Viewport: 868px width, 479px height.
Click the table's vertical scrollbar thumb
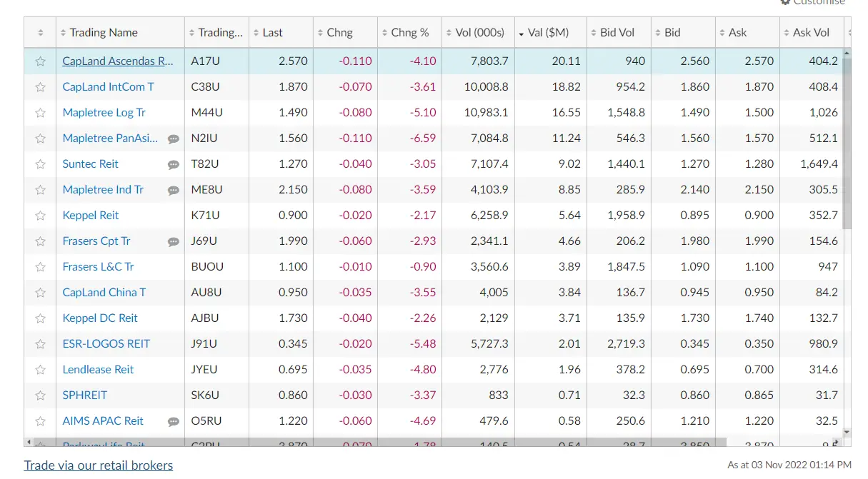click(847, 143)
